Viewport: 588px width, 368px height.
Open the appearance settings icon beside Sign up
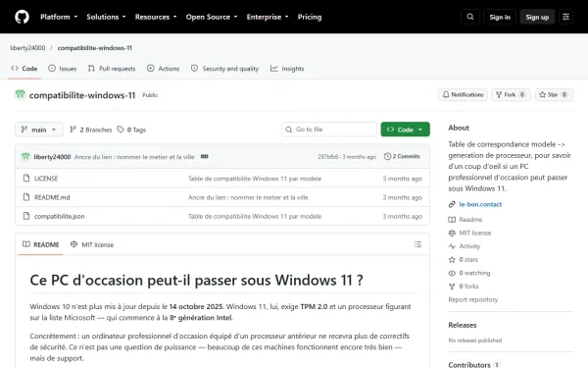click(x=565, y=17)
